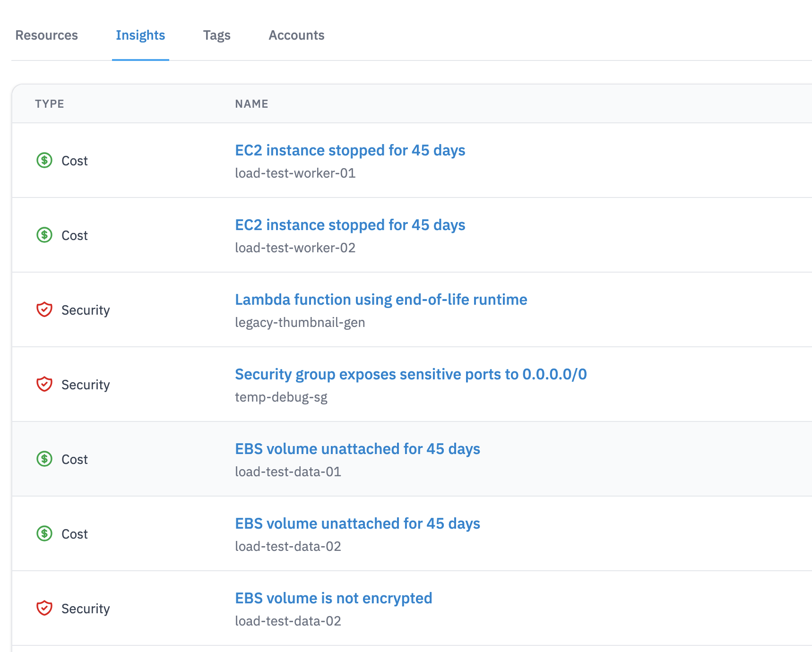Click the NAME column header
The width and height of the screenshot is (812, 652).
click(251, 103)
